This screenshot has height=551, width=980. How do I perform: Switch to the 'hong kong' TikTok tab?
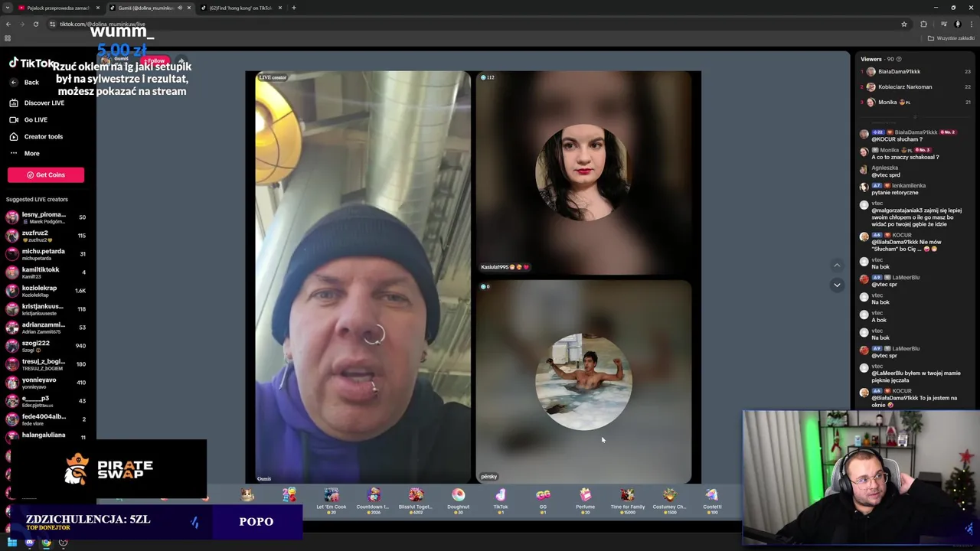(x=241, y=8)
